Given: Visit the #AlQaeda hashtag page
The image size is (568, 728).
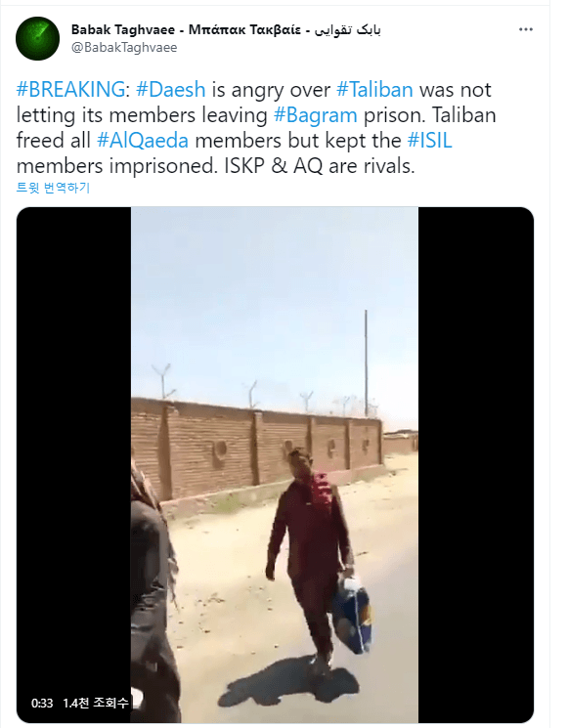Looking at the screenshot, I should 143,140.
